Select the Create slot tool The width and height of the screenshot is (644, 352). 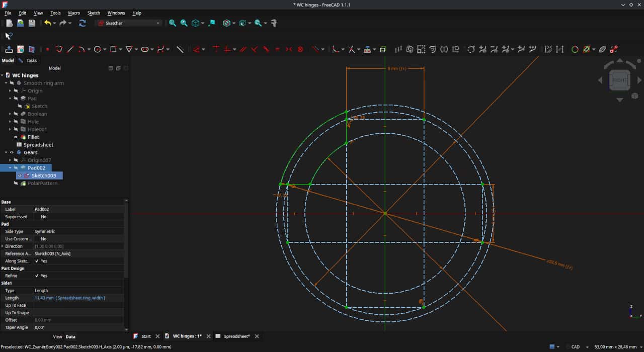pyautogui.click(x=145, y=49)
